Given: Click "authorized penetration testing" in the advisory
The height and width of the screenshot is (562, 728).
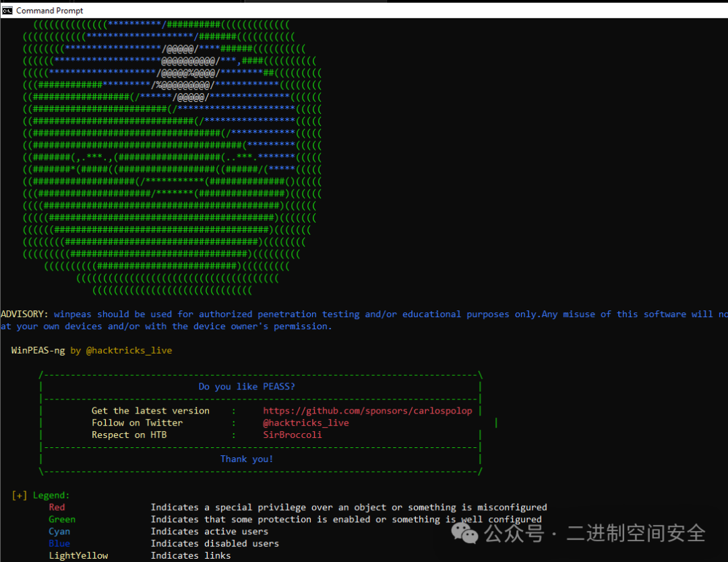Looking at the screenshot, I should pos(279,314).
